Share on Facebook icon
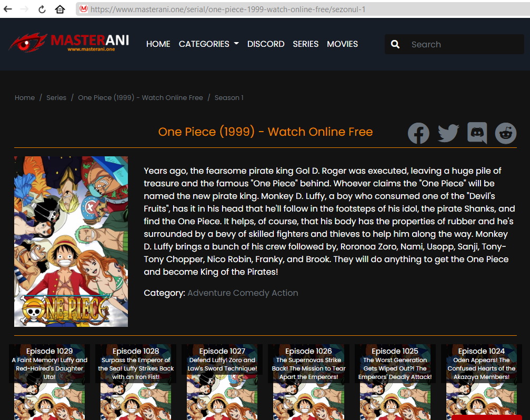530x420 pixels. pyautogui.click(x=418, y=133)
